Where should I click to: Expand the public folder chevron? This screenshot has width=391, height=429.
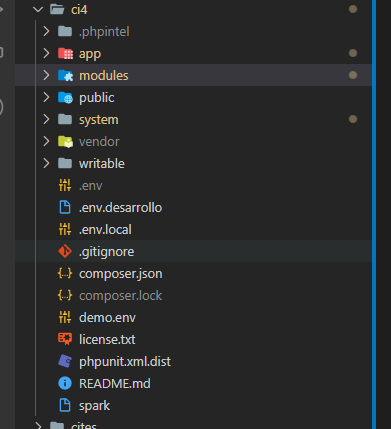[x=46, y=97]
